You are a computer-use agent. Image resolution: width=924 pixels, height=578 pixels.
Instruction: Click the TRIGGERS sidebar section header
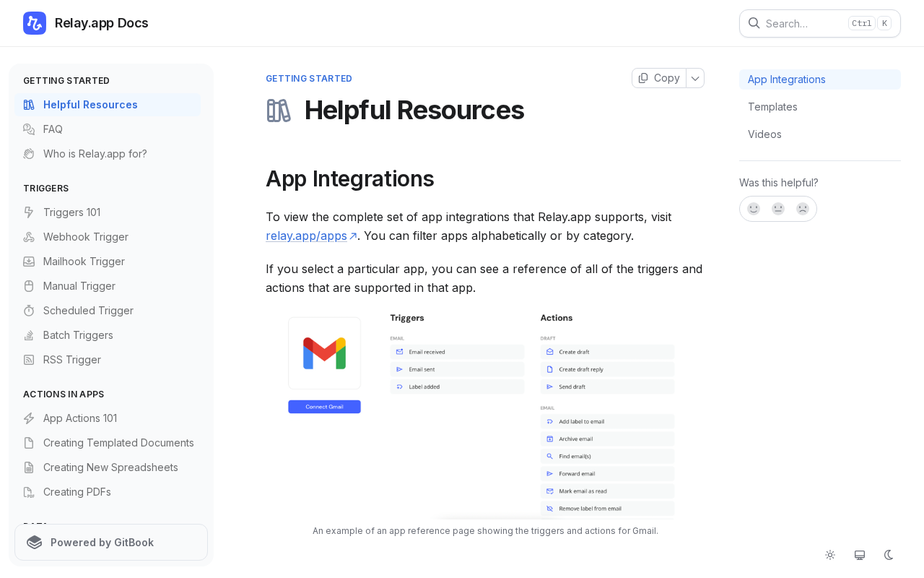pos(46,189)
